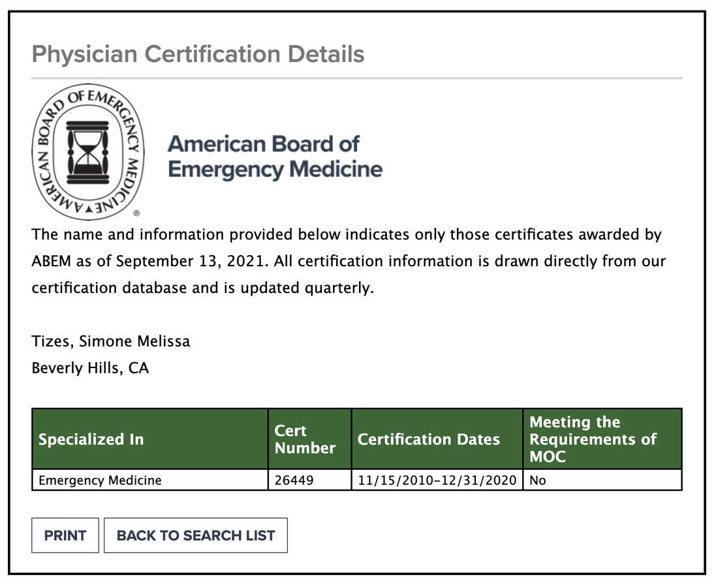Viewport: 718px width, 588px height.
Task: Click the September 13, 2021 date text
Action: point(191,261)
